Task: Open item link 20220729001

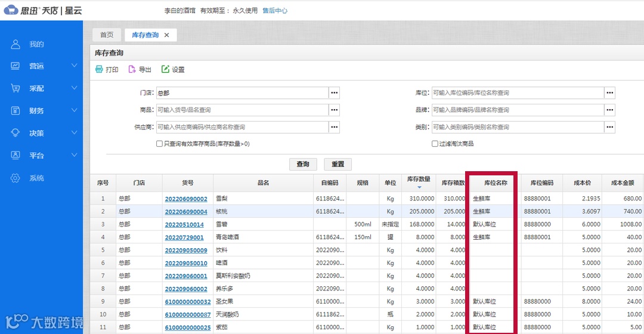Action: [184, 237]
